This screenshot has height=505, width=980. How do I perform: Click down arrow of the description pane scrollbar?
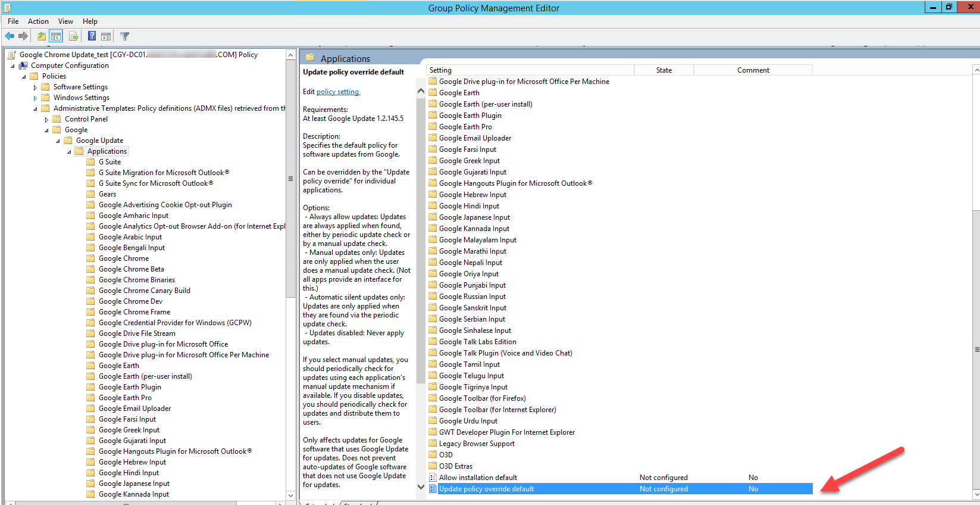coord(421,487)
